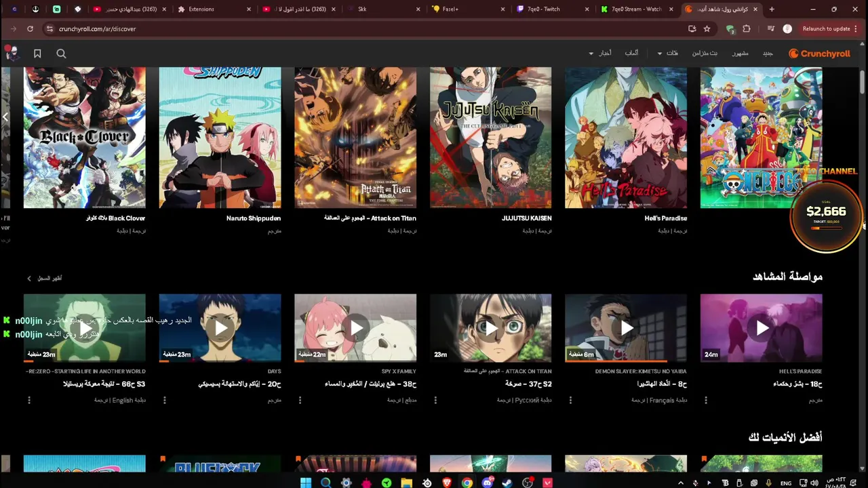Open File Explorer from the taskbar

(x=406, y=483)
